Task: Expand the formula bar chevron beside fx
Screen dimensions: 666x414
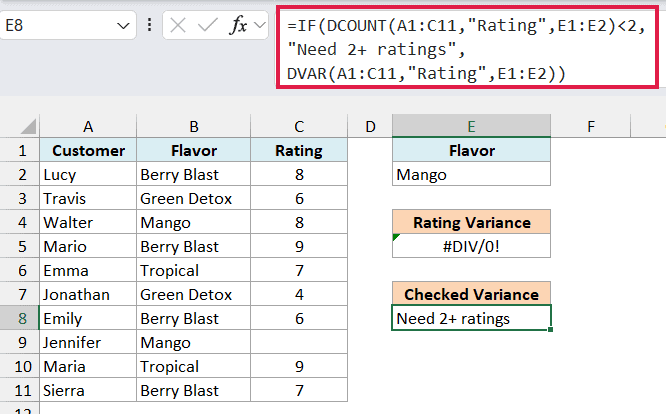Action: (260, 25)
